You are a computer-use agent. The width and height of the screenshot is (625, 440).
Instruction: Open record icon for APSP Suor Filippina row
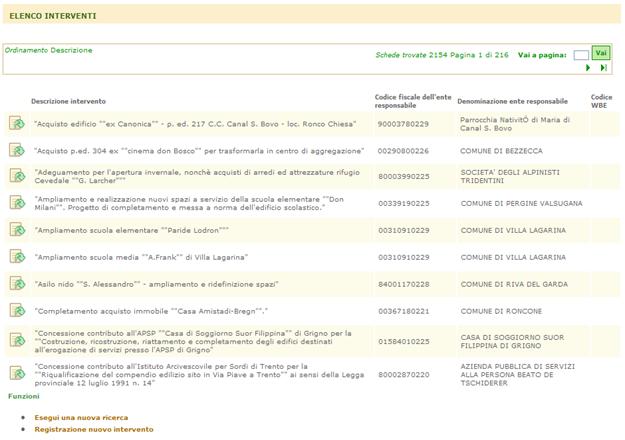pos(17,340)
